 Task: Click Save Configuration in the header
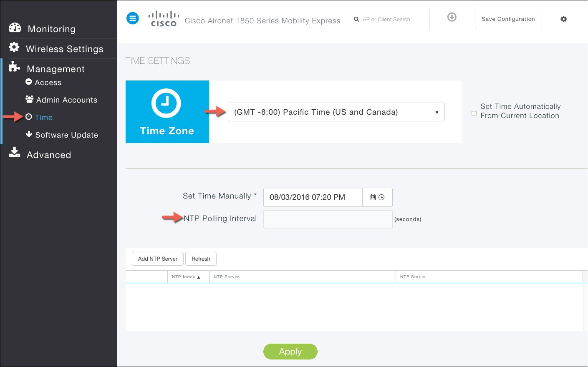(x=508, y=19)
